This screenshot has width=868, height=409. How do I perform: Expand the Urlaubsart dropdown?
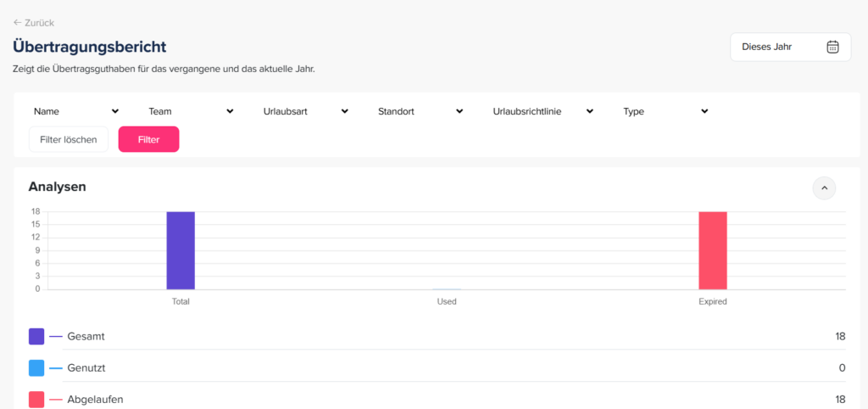point(305,111)
